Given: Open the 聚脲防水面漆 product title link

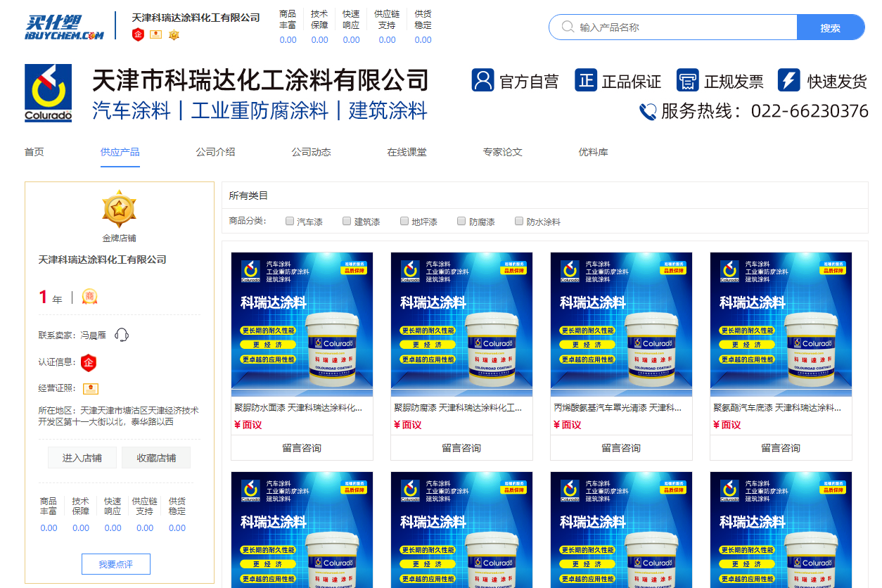Looking at the screenshot, I should coord(299,407).
